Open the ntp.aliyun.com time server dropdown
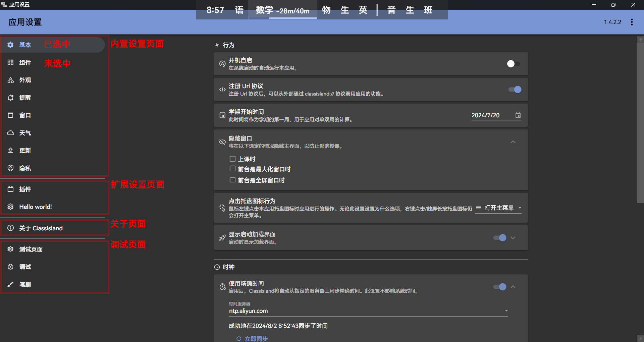644x342 pixels. 506,311
